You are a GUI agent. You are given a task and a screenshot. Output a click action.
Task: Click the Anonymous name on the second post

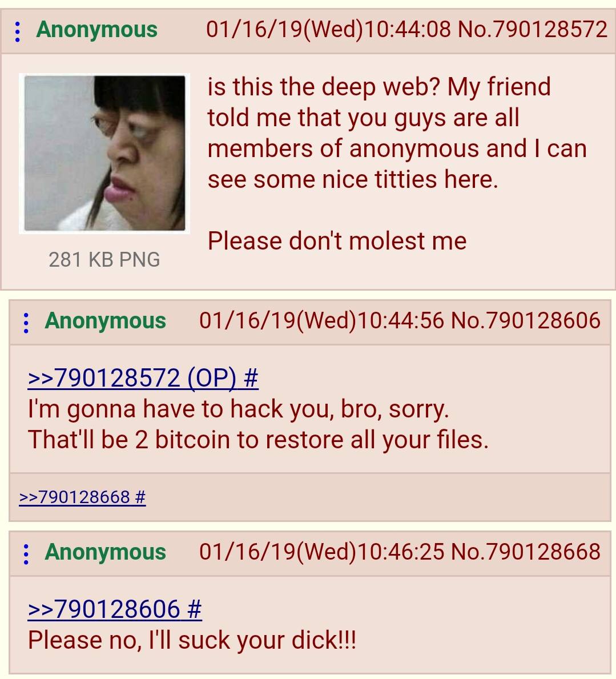click(105, 322)
